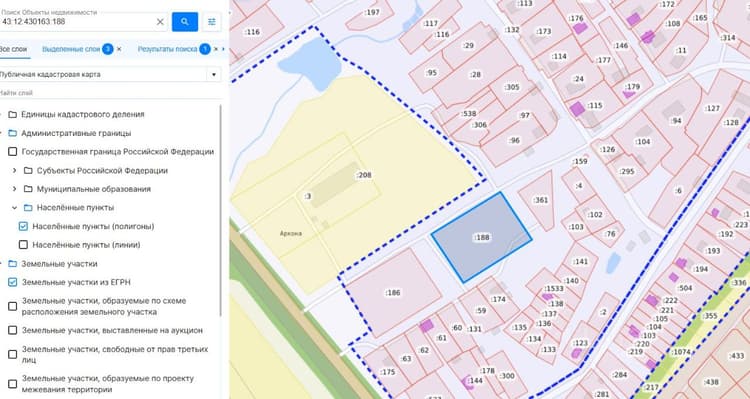Select "Единицы кадастрового деления" folder
This screenshot has width=750, height=399.
(83, 114)
